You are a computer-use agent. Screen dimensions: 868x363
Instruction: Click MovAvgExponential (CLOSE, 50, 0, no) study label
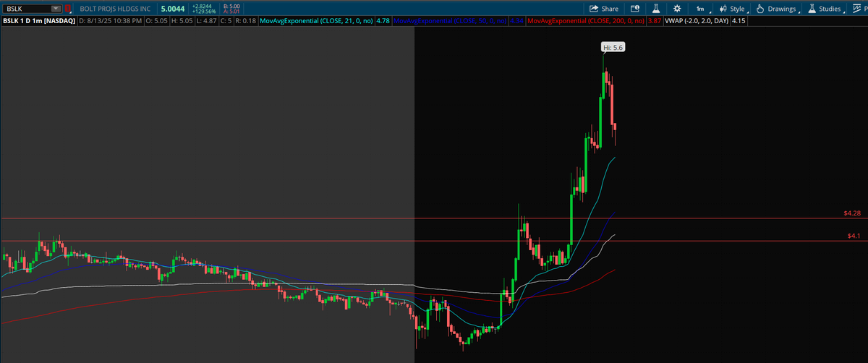coord(450,22)
